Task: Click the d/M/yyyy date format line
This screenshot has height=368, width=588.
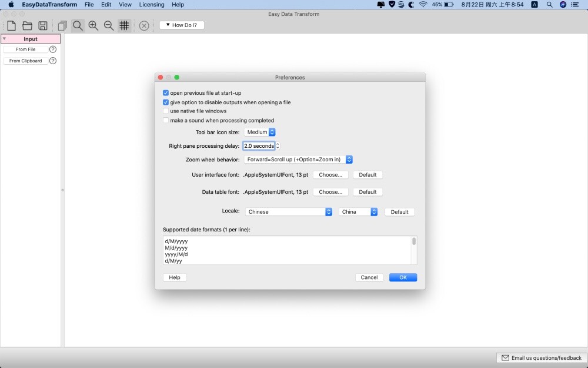Action: pyautogui.click(x=176, y=241)
